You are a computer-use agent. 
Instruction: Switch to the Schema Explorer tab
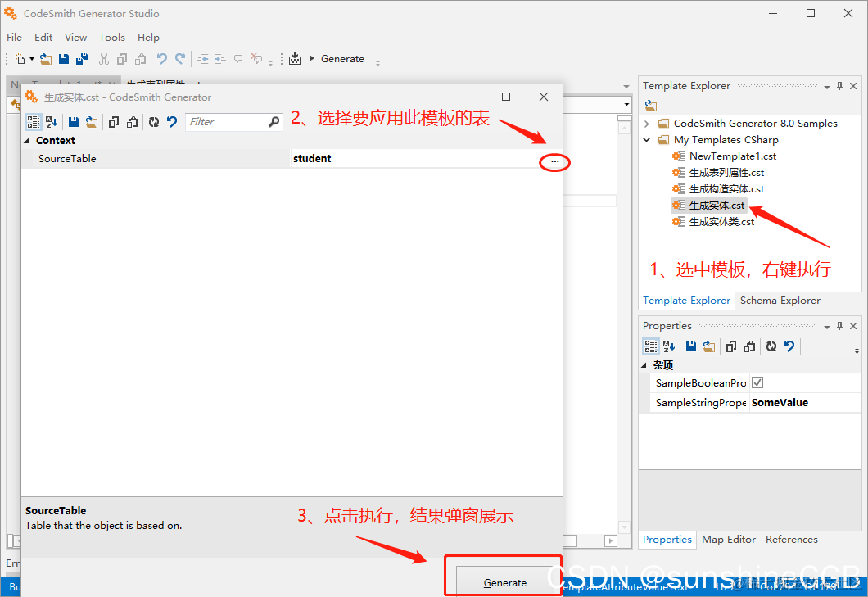780,301
